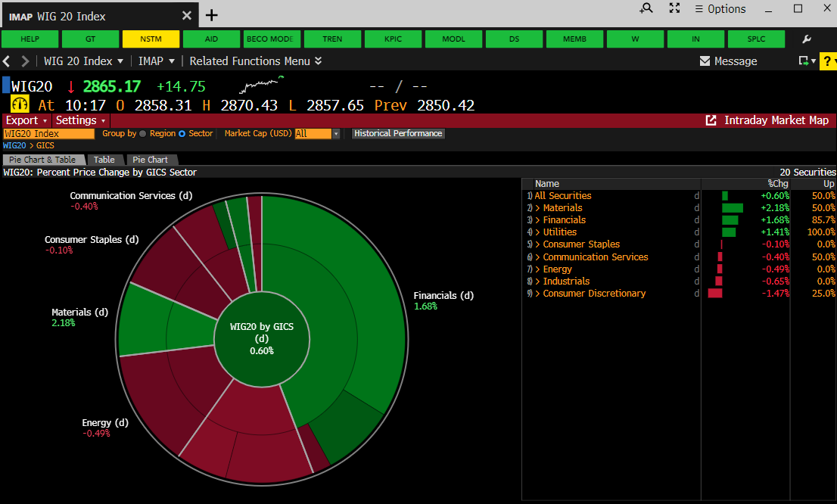The image size is (837, 504).
Task: Open Intraday Market Map pop-out icon
Action: coord(711,120)
